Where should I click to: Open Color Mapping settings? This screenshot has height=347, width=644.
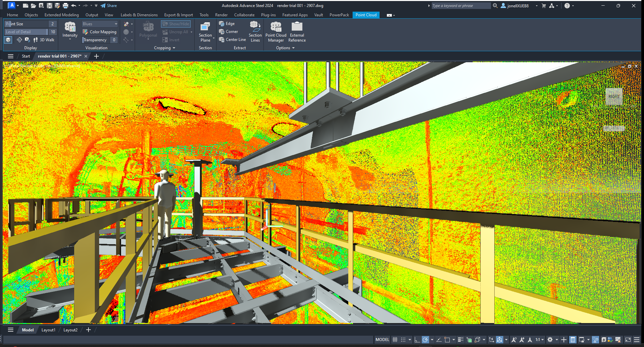point(99,32)
